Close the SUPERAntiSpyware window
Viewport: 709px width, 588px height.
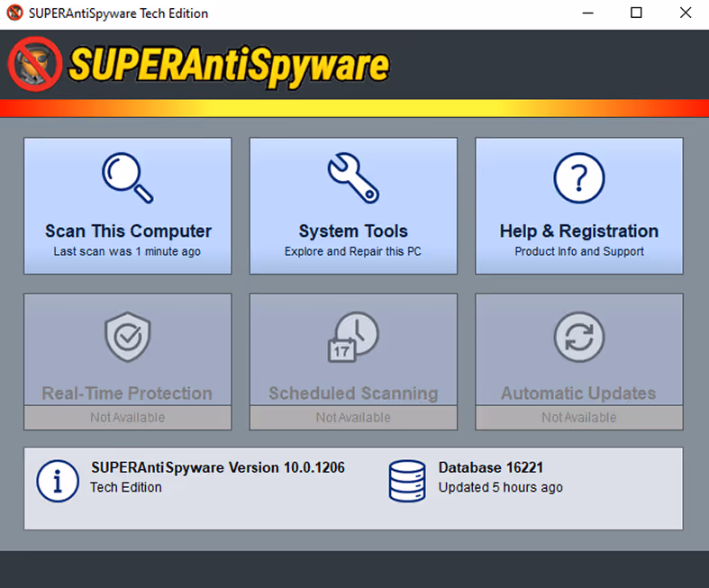[686, 14]
